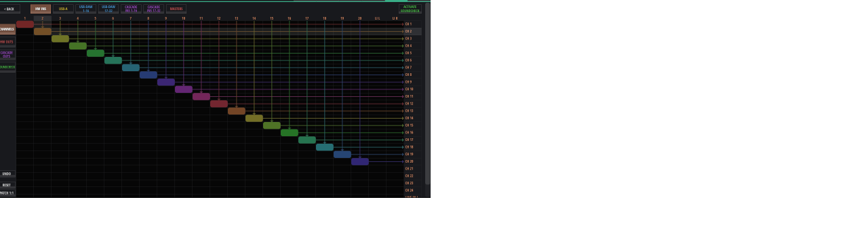Select Cascade Outs destination category

click(x=7, y=54)
